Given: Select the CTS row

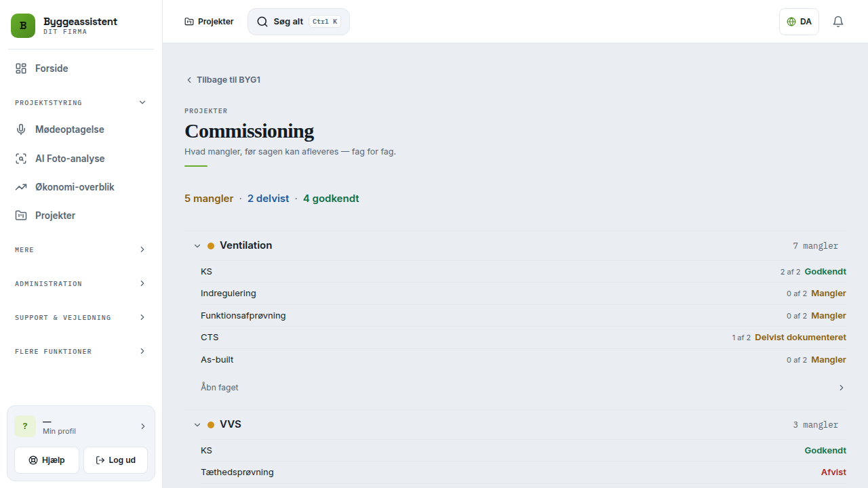Looking at the screenshot, I should click(x=524, y=338).
